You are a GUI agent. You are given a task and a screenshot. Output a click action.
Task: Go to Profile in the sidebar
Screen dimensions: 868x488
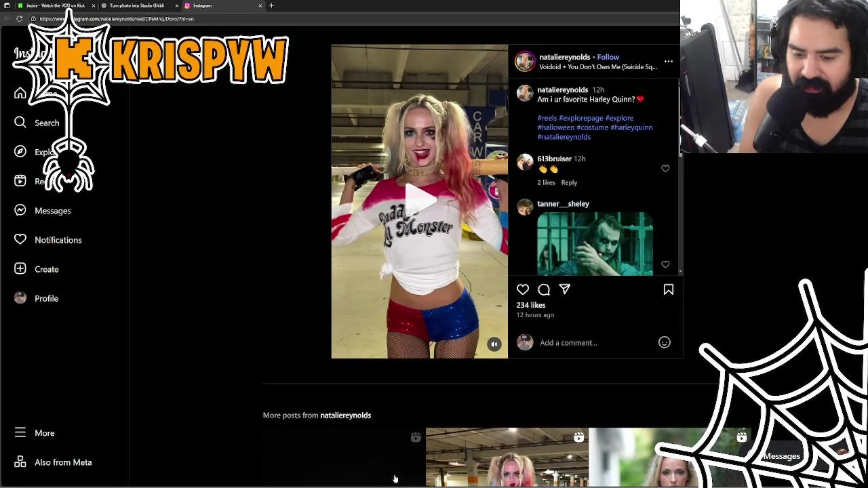(x=37, y=298)
